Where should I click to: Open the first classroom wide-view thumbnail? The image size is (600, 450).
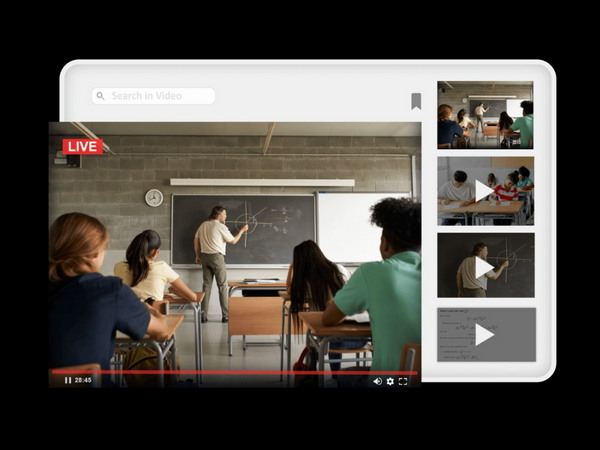(485, 116)
